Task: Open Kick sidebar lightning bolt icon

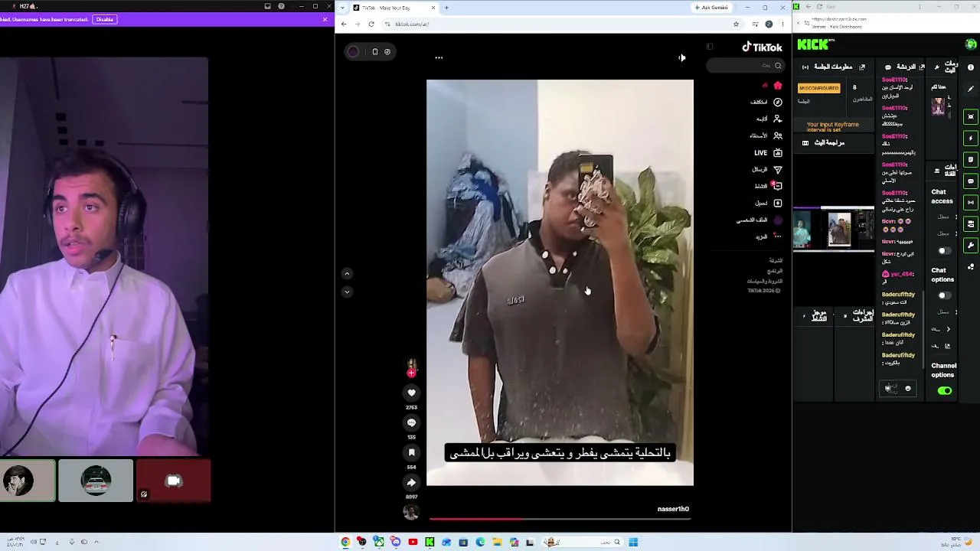Action: click(971, 139)
